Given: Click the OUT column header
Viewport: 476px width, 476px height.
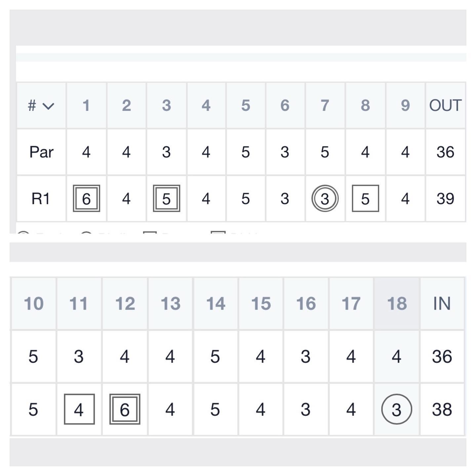Looking at the screenshot, I should (x=445, y=105).
